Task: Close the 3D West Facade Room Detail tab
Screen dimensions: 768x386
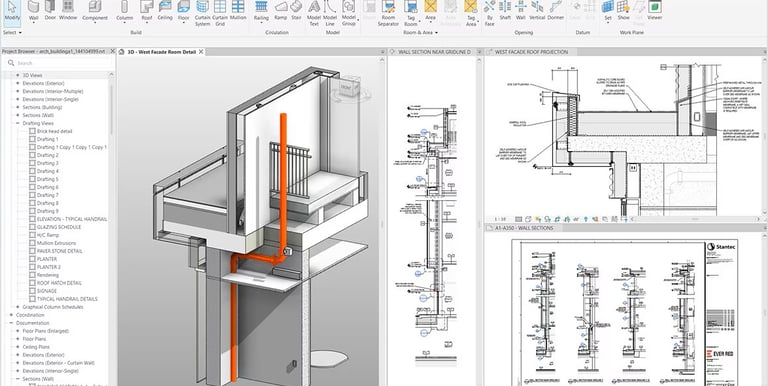Action: tap(201, 52)
